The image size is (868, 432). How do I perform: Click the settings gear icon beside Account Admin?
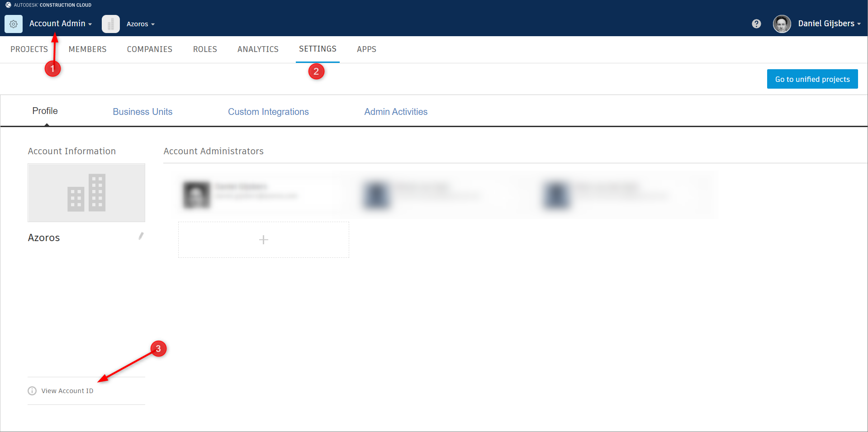point(13,24)
